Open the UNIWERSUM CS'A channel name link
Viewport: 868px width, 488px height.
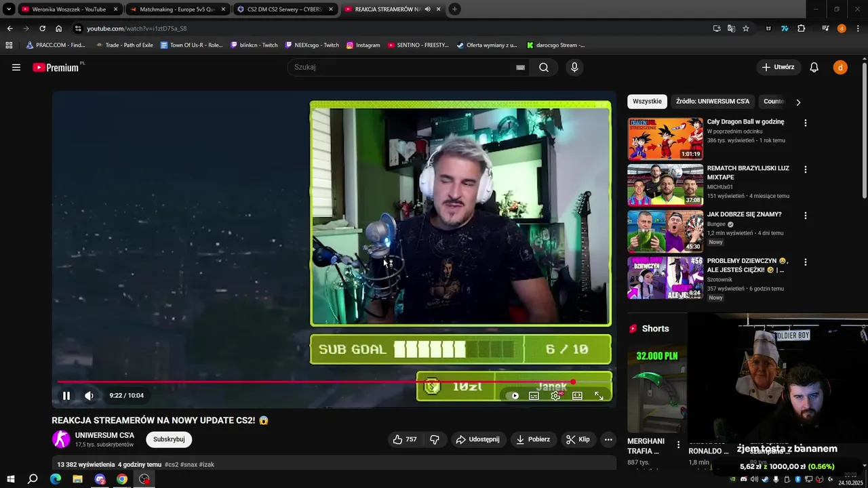click(x=104, y=435)
